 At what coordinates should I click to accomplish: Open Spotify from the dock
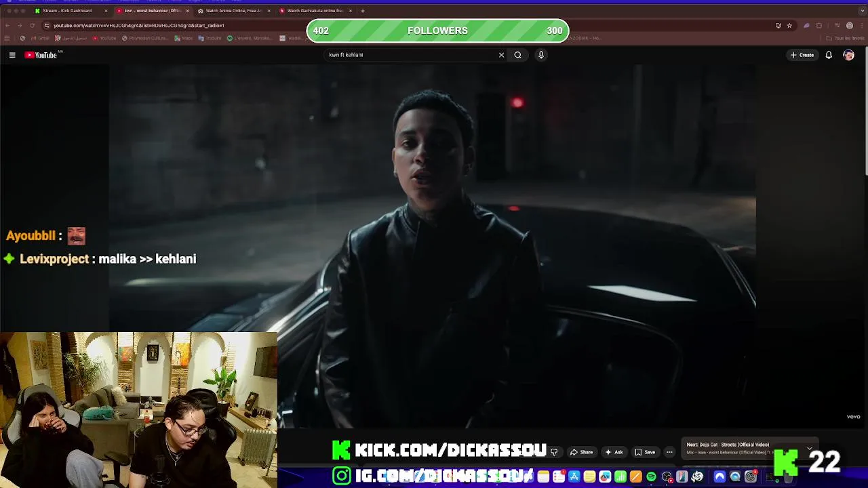(x=652, y=476)
